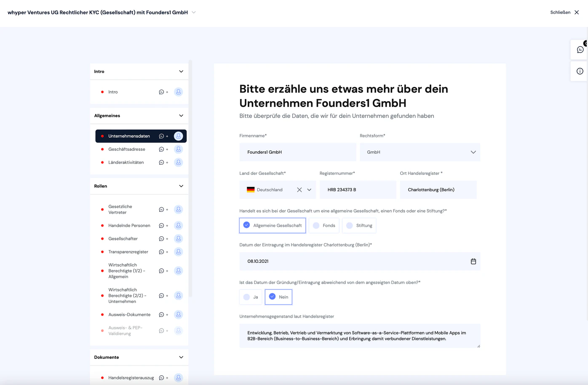Go to Gesetzliche Vertreter step

pyautogui.click(x=120, y=210)
